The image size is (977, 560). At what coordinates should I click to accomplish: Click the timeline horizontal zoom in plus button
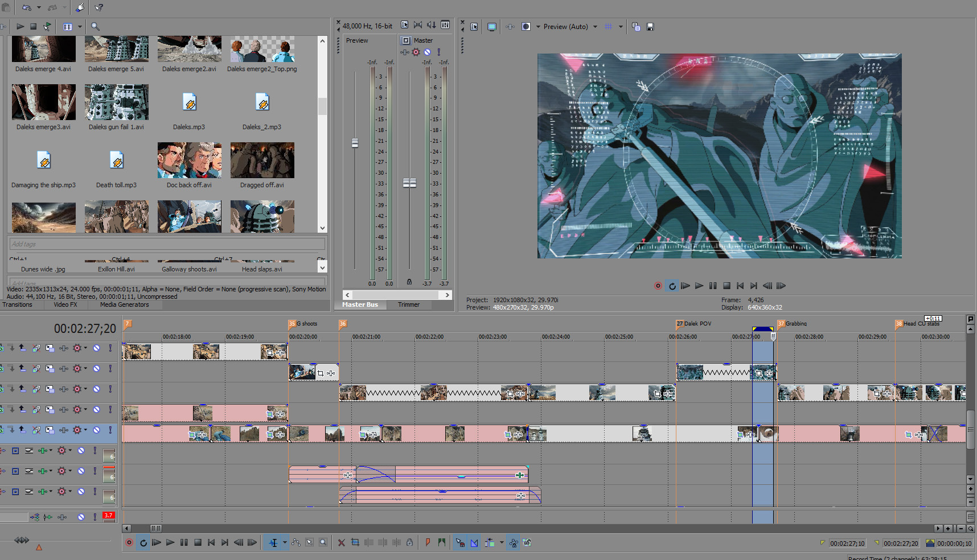tap(949, 529)
